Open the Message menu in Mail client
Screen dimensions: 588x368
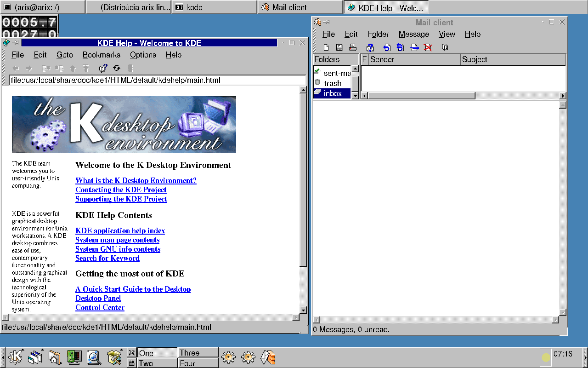[x=413, y=34]
